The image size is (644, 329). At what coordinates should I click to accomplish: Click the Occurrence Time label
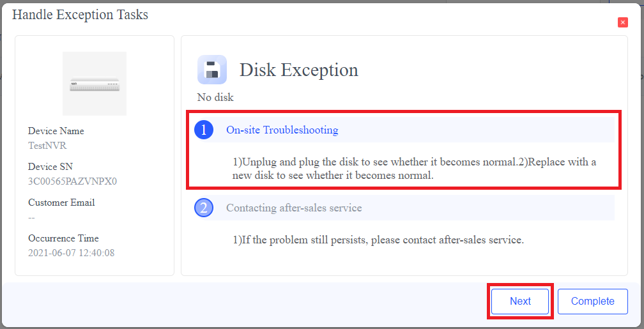pos(63,238)
